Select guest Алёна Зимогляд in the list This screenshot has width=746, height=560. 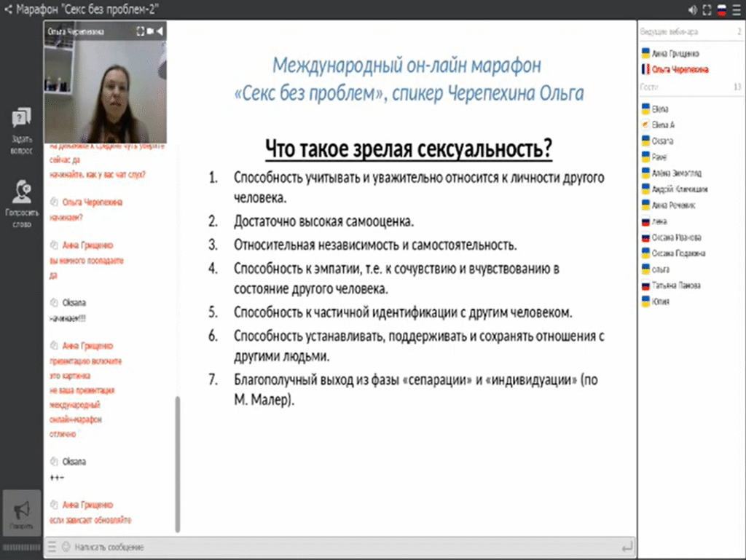coord(676,173)
